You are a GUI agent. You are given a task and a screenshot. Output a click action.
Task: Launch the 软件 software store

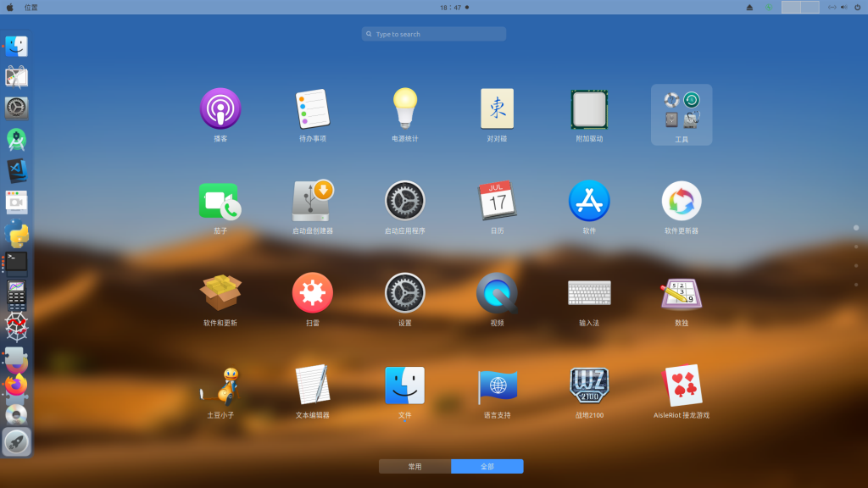[589, 202]
